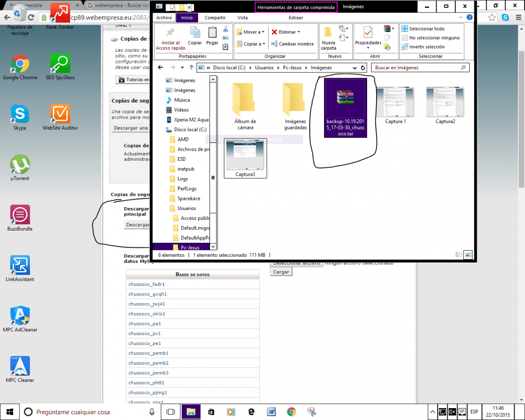Viewport: 525px width, 420px height.
Task: Expand the Copiar a dropdown
Action: click(x=264, y=44)
